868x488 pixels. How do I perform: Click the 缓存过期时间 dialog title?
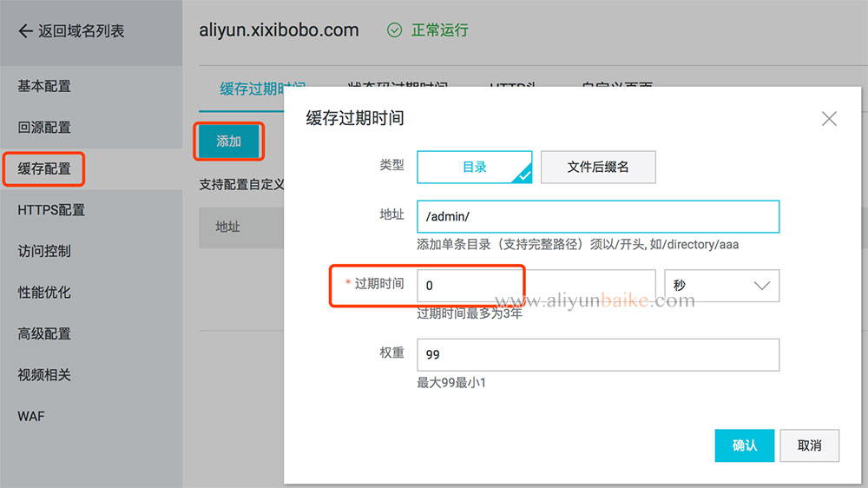(x=355, y=118)
